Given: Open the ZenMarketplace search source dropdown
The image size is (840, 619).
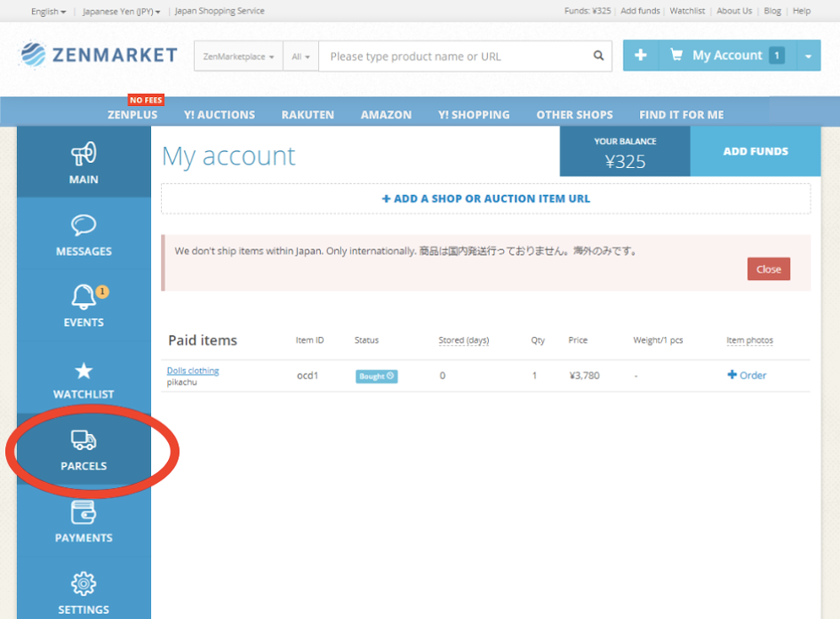Looking at the screenshot, I should point(238,56).
